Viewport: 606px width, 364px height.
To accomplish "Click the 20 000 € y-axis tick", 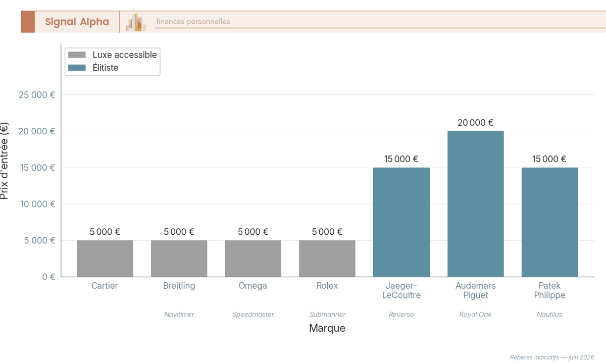I will (37, 131).
